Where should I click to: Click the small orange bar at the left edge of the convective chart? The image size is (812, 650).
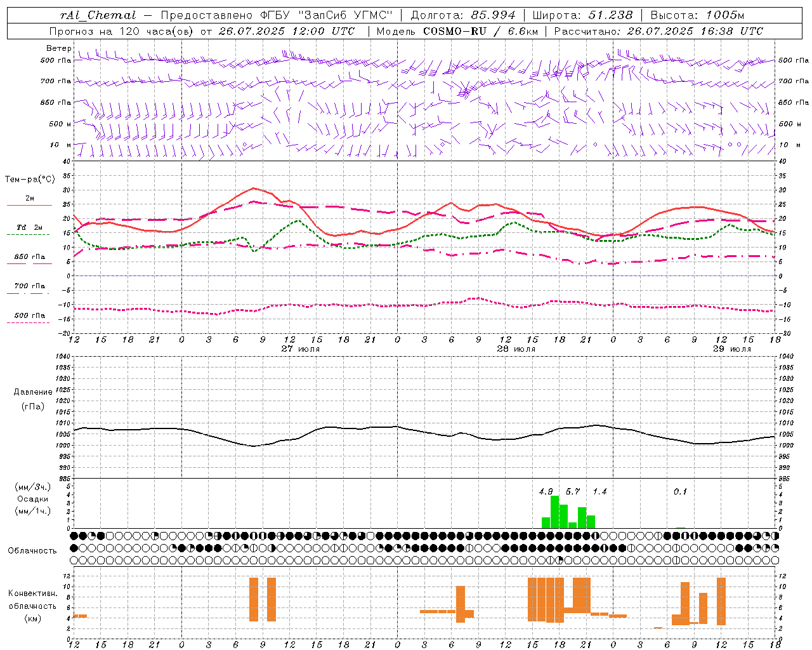coord(80,616)
